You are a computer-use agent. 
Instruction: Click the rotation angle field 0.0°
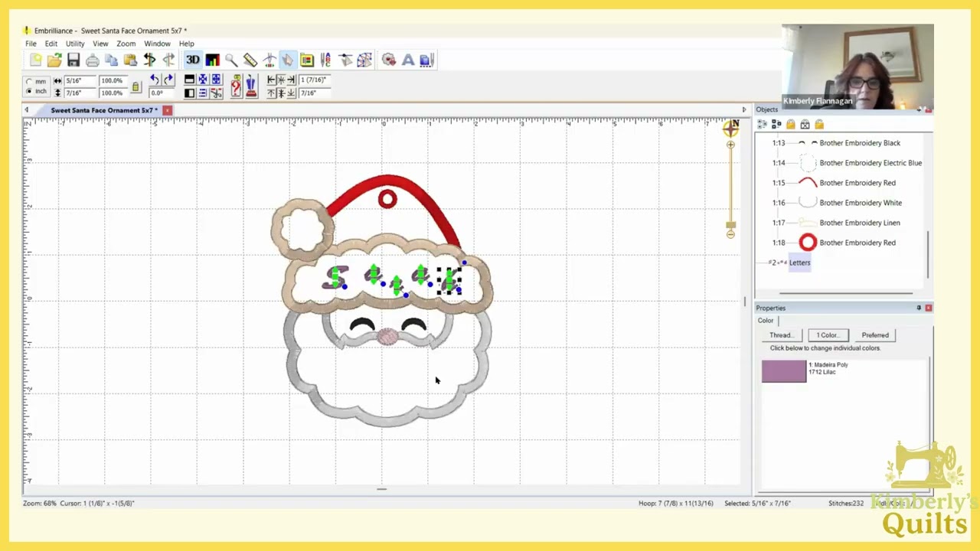coord(162,93)
